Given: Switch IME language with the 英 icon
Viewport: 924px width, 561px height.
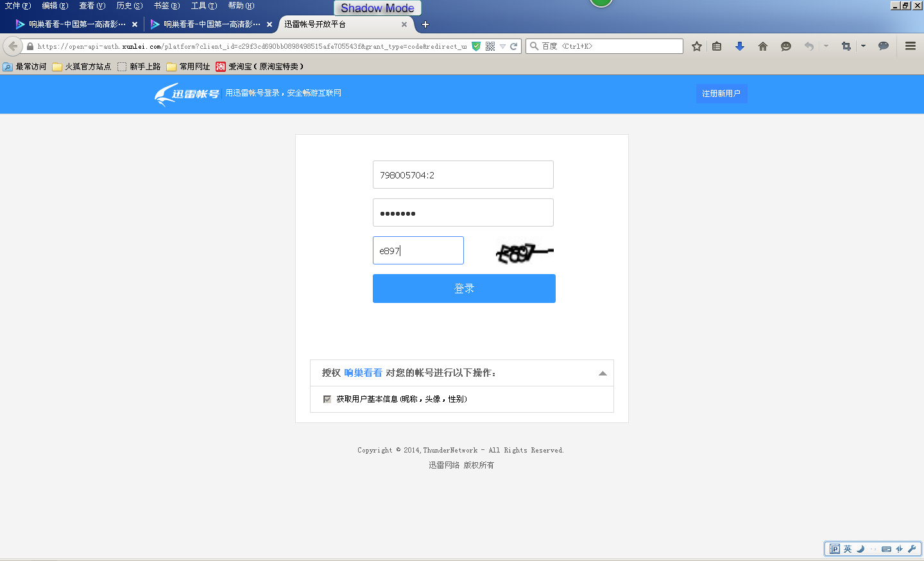Looking at the screenshot, I should [x=848, y=549].
